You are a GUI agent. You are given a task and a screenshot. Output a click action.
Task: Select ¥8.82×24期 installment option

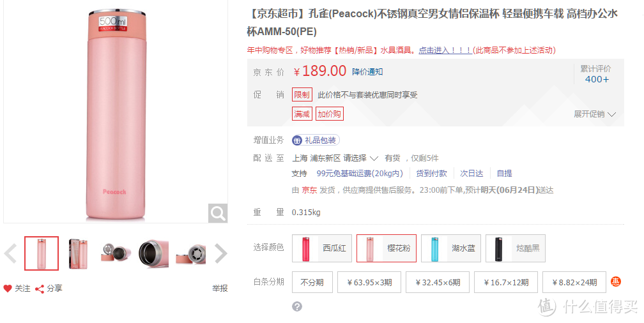click(574, 282)
